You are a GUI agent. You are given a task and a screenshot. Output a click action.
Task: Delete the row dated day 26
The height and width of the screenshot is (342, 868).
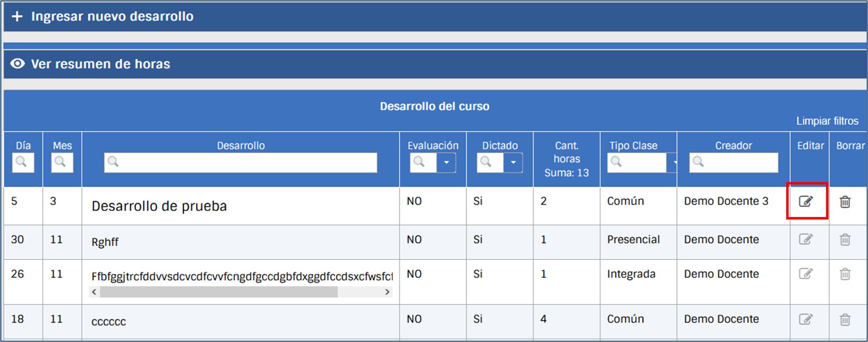tap(845, 274)
